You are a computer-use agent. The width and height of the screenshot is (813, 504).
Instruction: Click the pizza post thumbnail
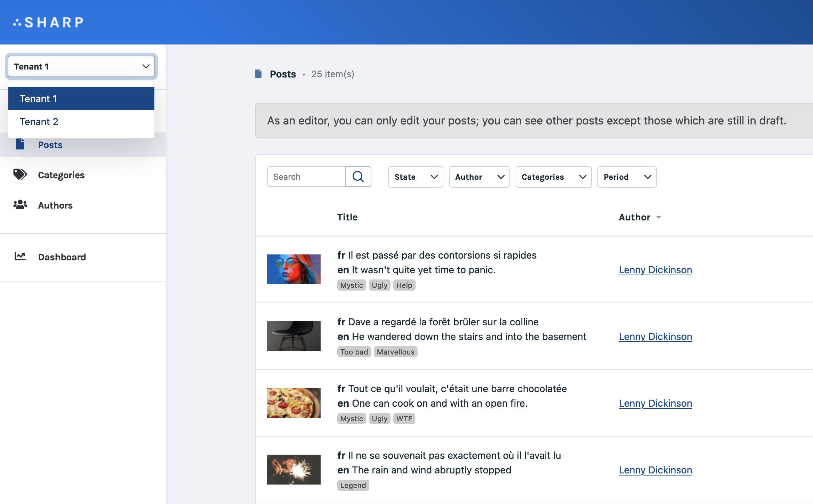pos(293,403)
